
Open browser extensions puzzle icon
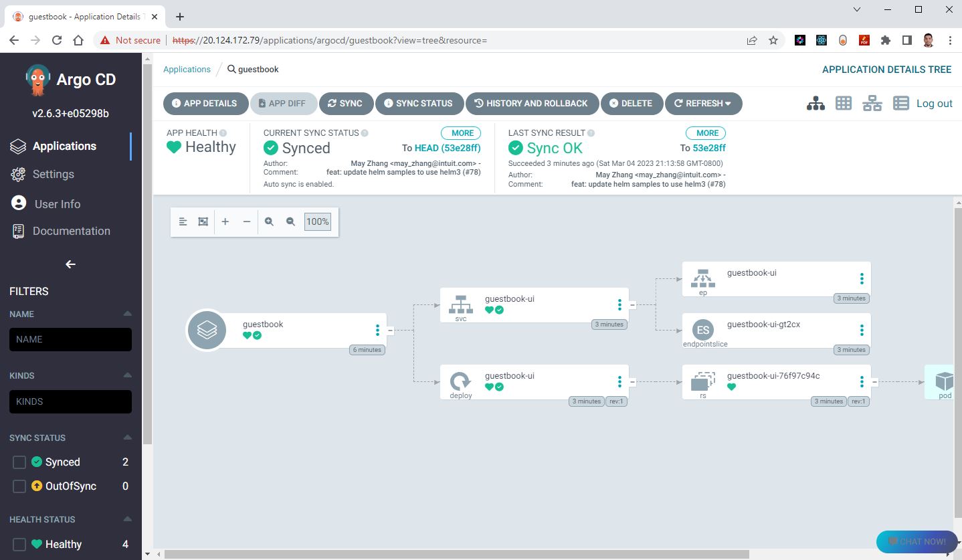coord(886,40)
